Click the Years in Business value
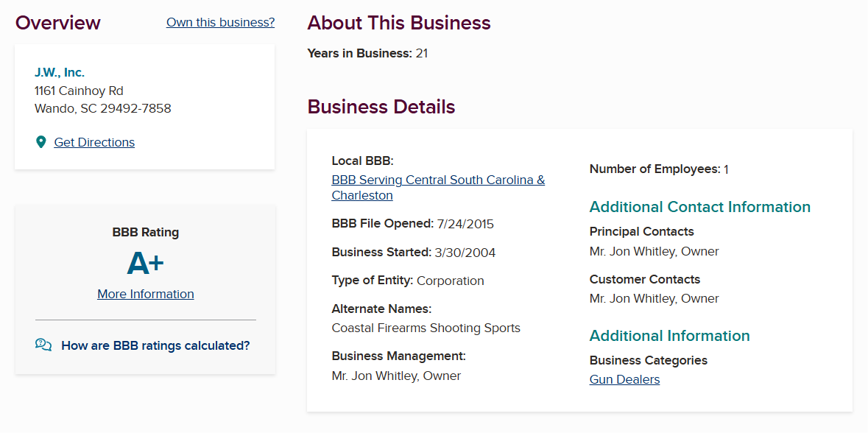The image size is (868, 433). [422, 53]
